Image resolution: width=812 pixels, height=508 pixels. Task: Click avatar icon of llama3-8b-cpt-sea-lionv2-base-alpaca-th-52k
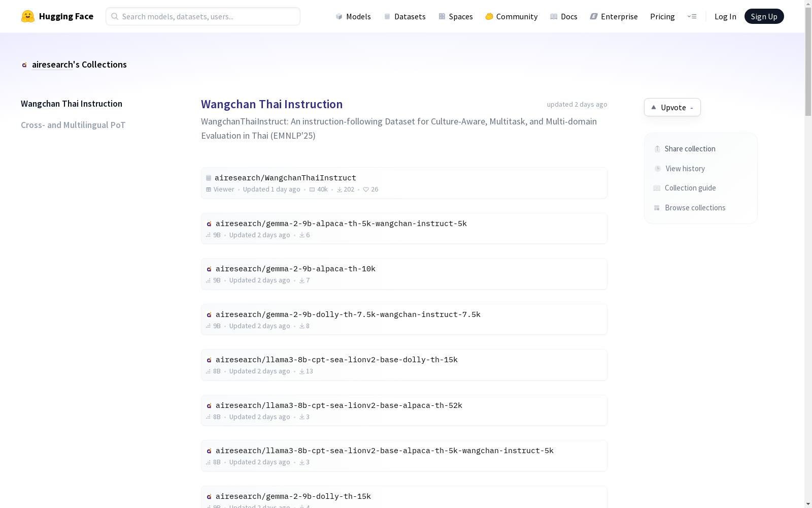coord(209,406)
